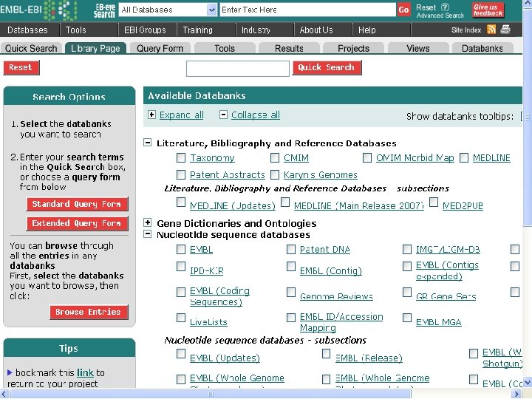The height and width of the screenshot is (399, 532).
Task: Click the printer icon
Action: [x=505, y=30]
